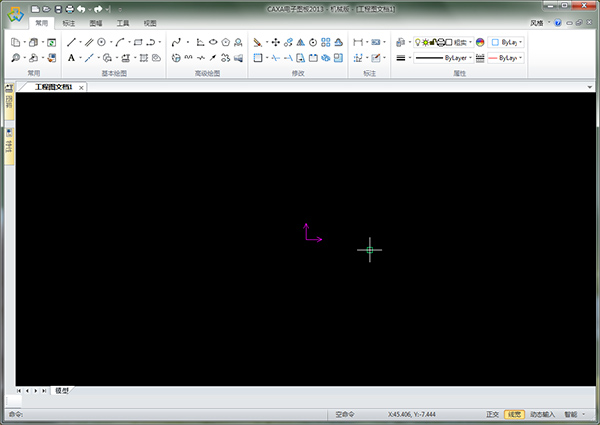
Task: Toggle 动态输入 dynamic input
Action: click(x=542, y=413)
